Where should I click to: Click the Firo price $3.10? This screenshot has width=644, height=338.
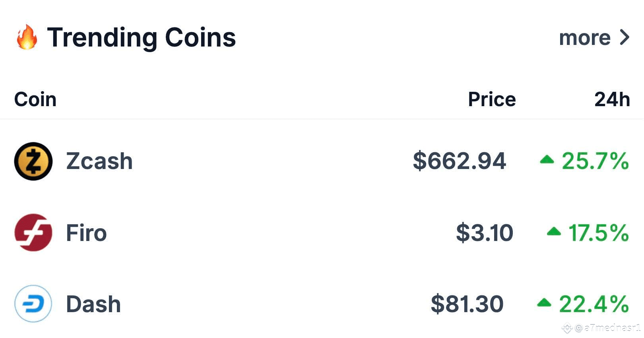(x=485, y=233)
